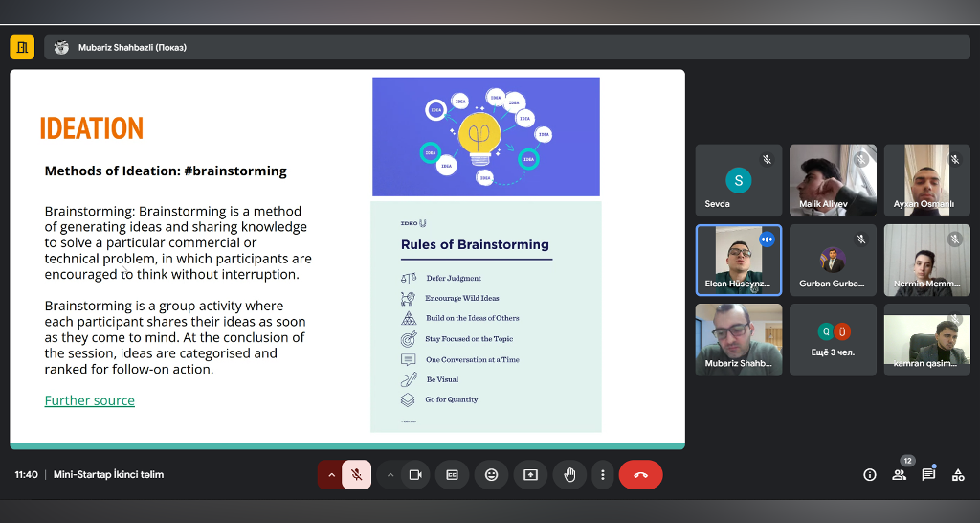Click the Rules of Brainstorming image

pyautogui.click(x=485, y=316)
